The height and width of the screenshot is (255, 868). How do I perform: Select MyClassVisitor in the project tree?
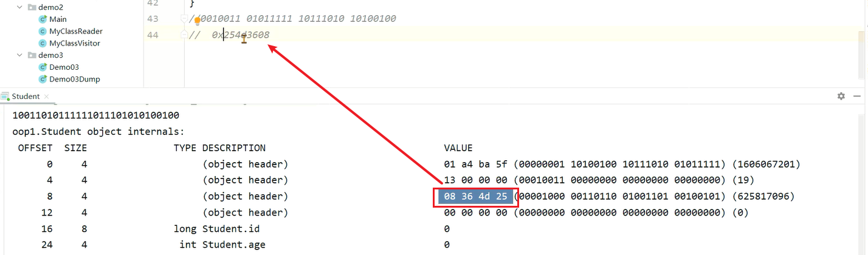74,43
